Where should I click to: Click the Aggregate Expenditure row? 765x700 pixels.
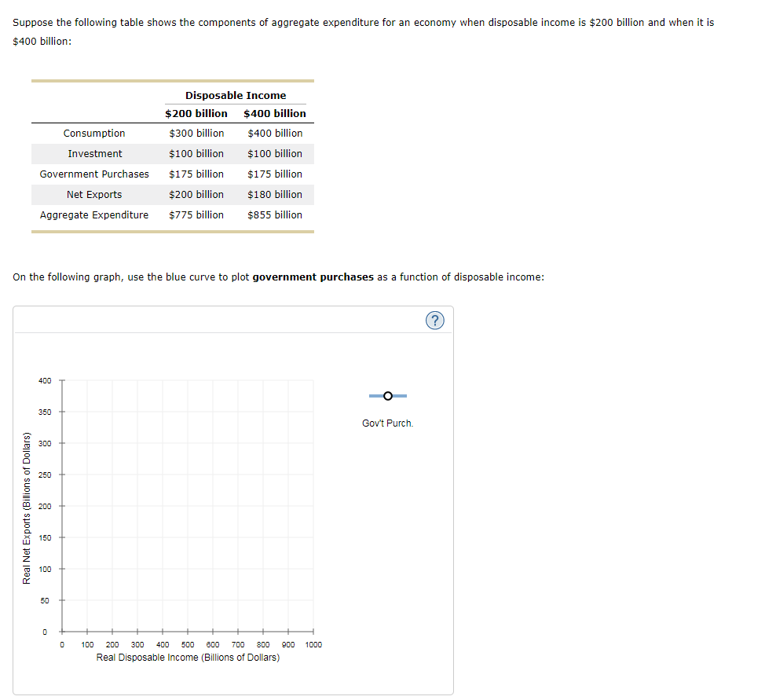[94, 214]
